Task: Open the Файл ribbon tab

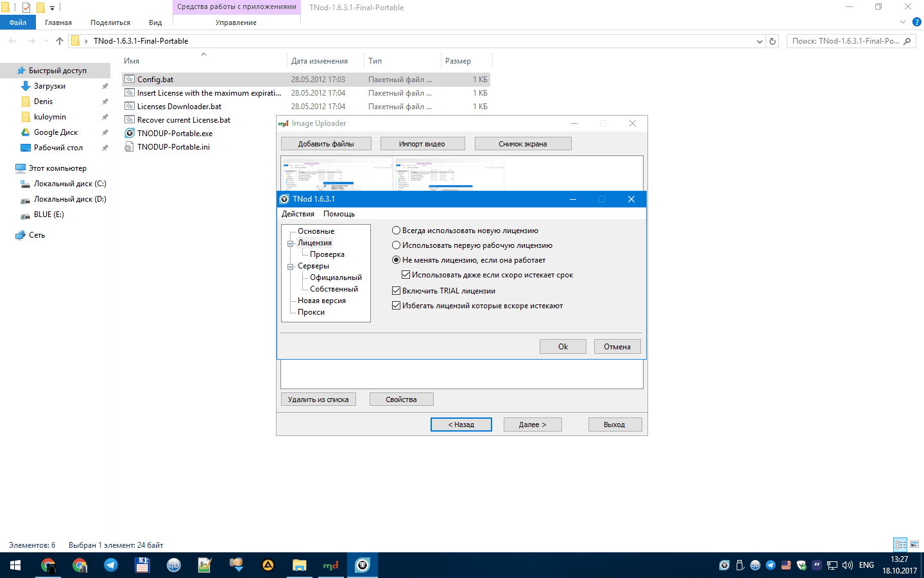Action: (x=18, y=22)
